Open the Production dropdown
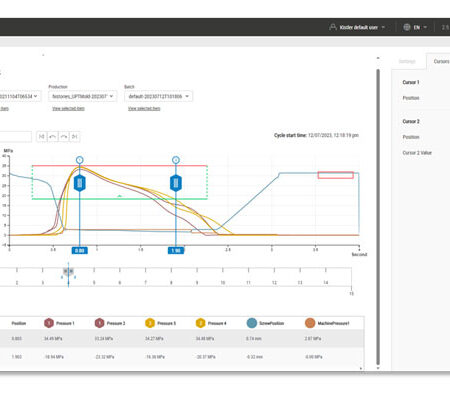Screen dimensions: 450x395 point(83,96)
